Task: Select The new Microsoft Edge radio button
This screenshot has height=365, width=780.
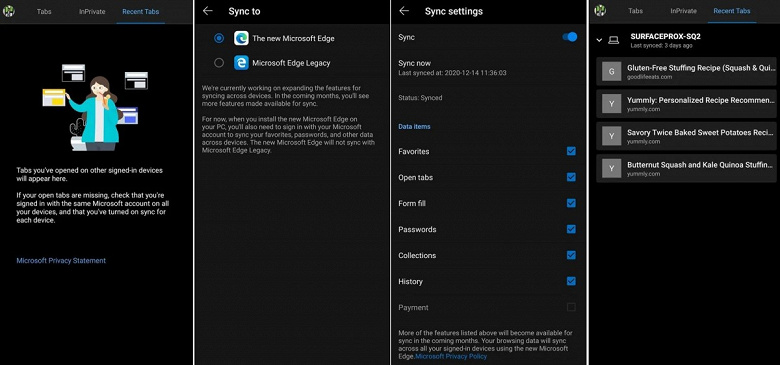Action: point(219,38)
